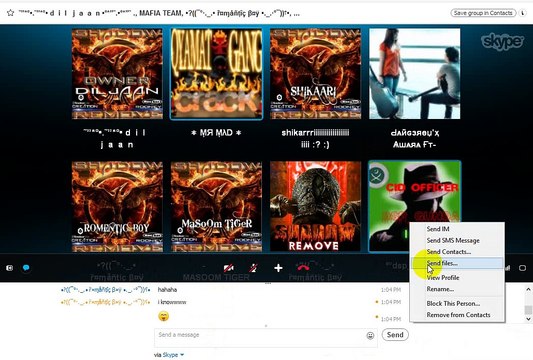This screenshot has height=360, width=533.
Task: Click the tongue-out emoticon in the chat
Action: click(x=164, y=316)
